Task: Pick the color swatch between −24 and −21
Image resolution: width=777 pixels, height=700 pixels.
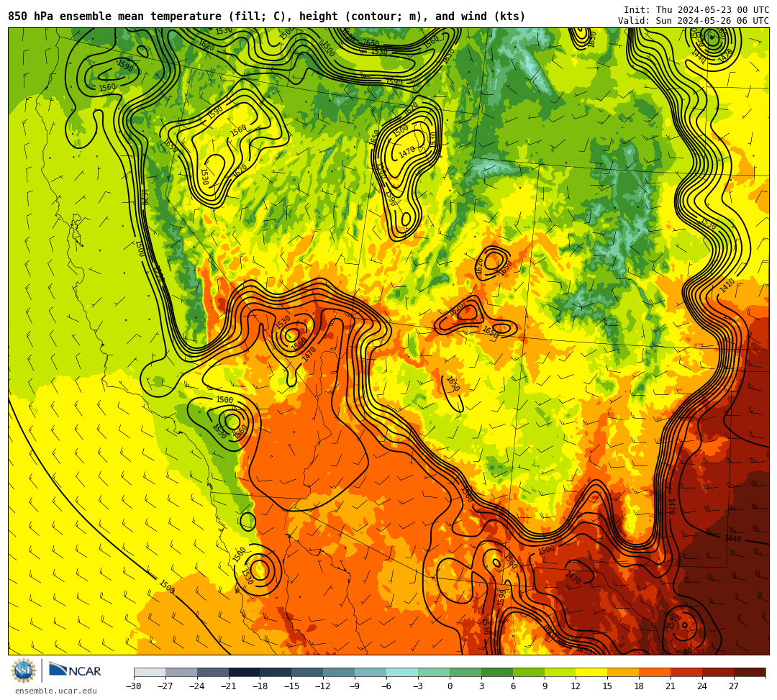Action: click(213, 672)
